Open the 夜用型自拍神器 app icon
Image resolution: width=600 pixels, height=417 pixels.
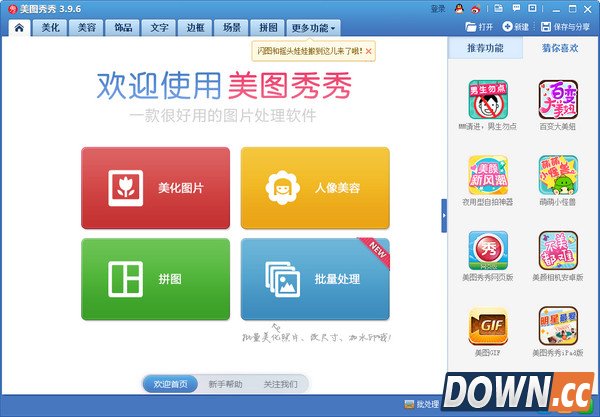pyautogui.click(x=487, y=175)
